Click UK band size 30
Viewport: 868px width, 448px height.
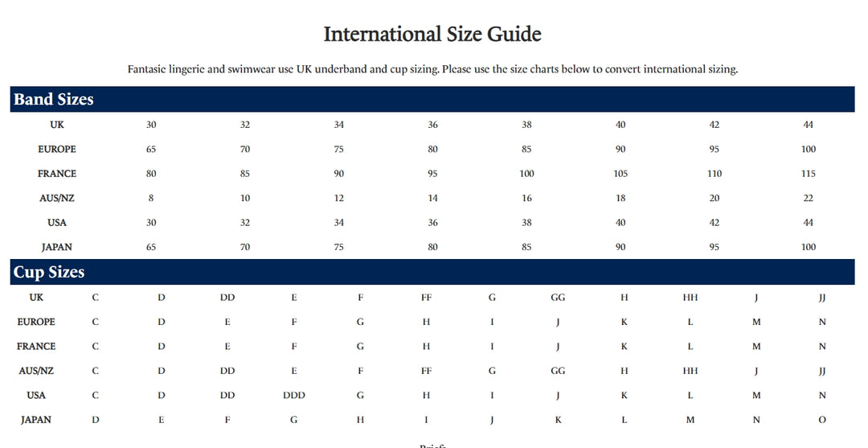[x=151, y=125]
